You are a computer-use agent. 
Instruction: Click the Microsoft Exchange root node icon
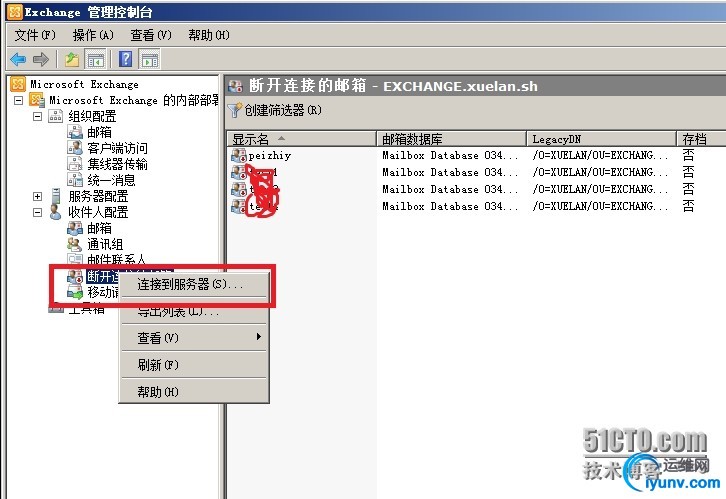pos(18,84)
